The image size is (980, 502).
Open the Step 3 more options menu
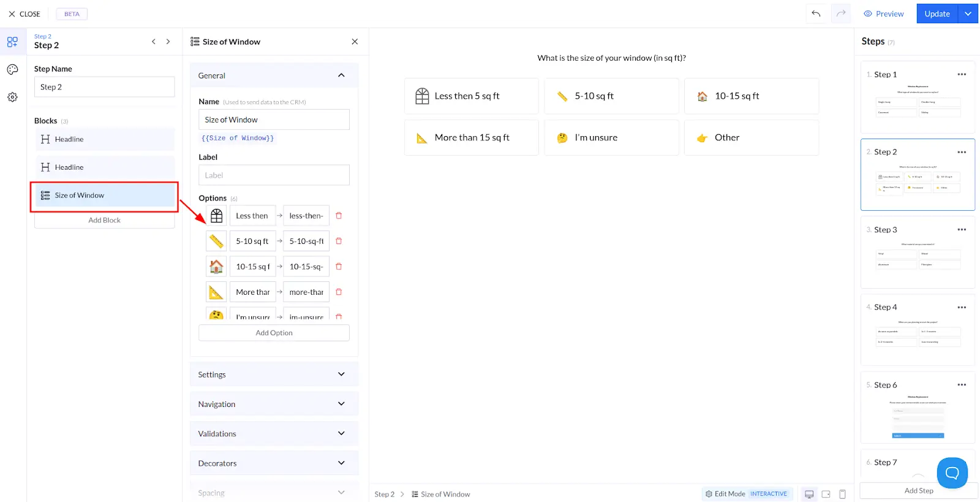point(962,230)
